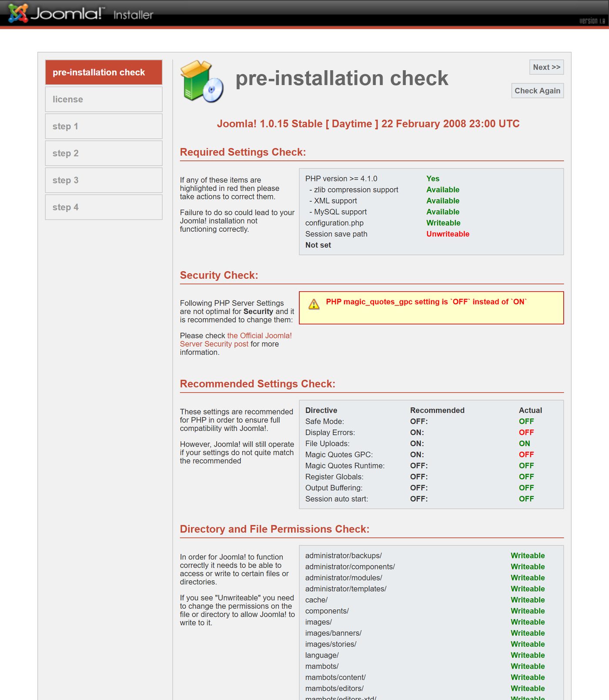
Task: Click the 'pre-installation check' page heading
Action: coord(341,79)
